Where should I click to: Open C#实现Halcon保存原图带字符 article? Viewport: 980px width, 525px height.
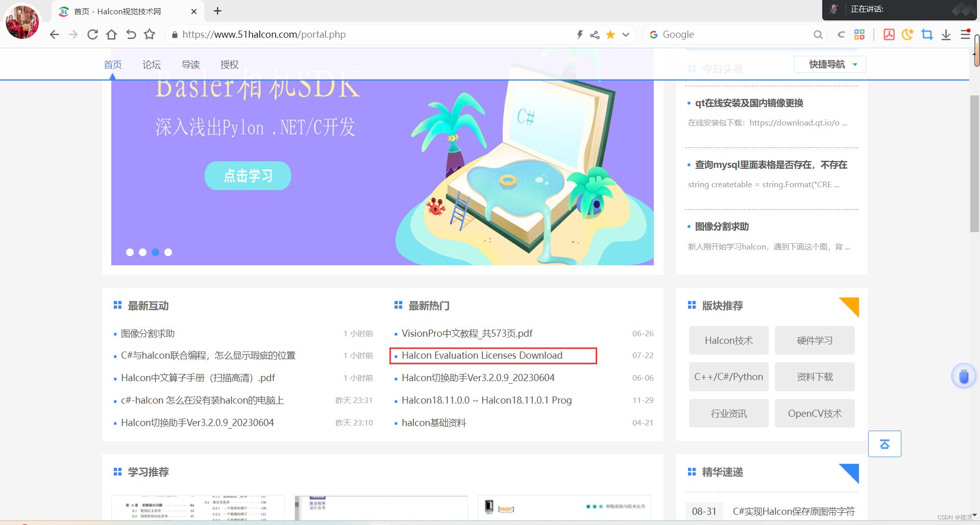point(794,511)
